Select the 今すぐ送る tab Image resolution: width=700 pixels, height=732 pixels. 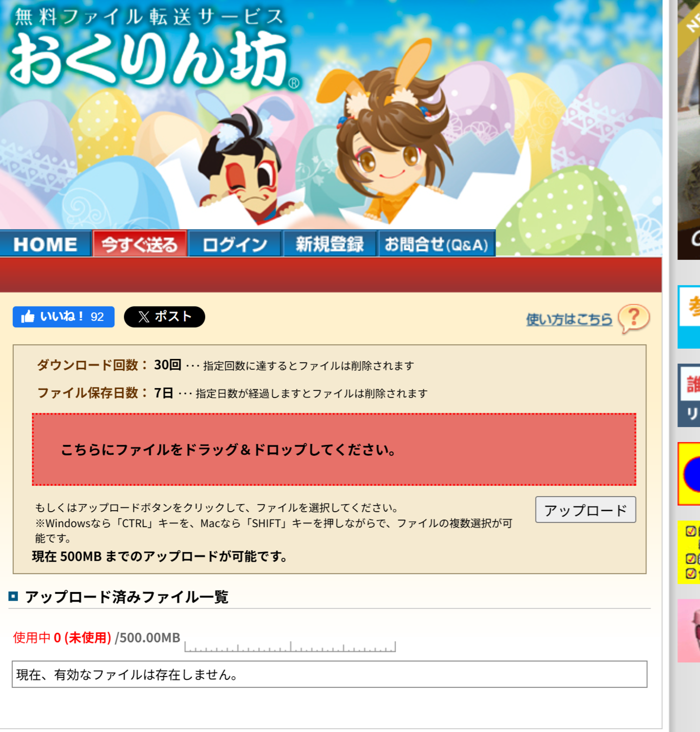(140, 244)
